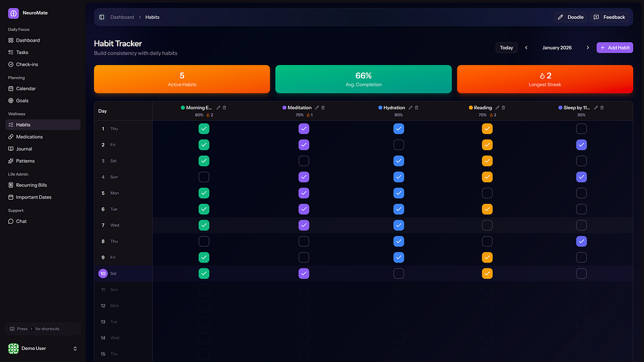Delete the Reading habit trash icon
Image resolution: width=644 pixels, height=362 pixels.
[x=503, y=107]
